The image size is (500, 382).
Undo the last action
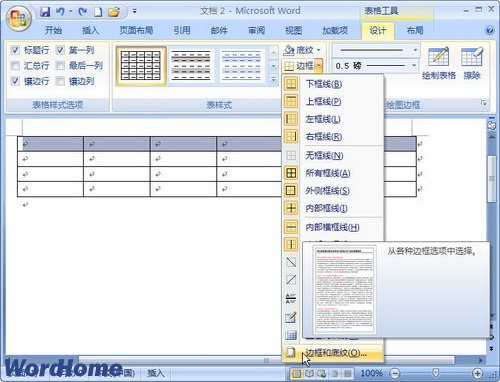coord(60,12)
